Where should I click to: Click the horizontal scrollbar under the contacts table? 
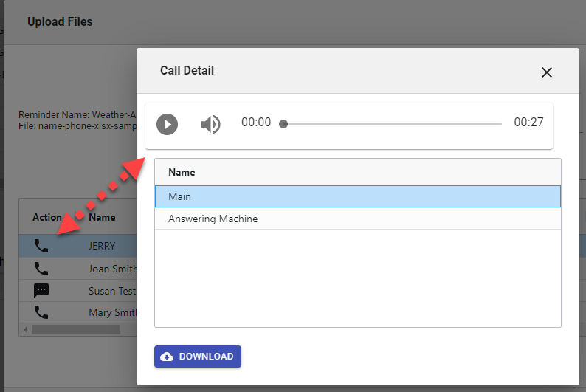[x=75, y=329]
